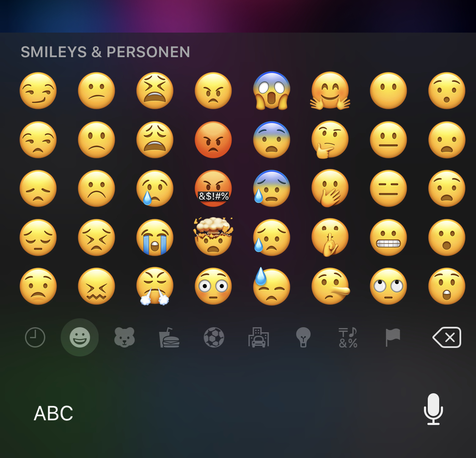Choose the shushing face emoji
The width and height of the screenshot is (476, 458).
tap(330, 237)
